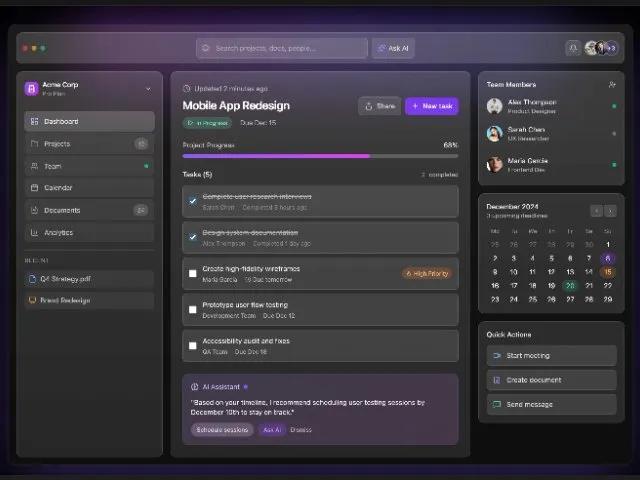Click the clock icon beside Updated 2 minutes ago
Screen dimensions: 640x480
(187, 89)
